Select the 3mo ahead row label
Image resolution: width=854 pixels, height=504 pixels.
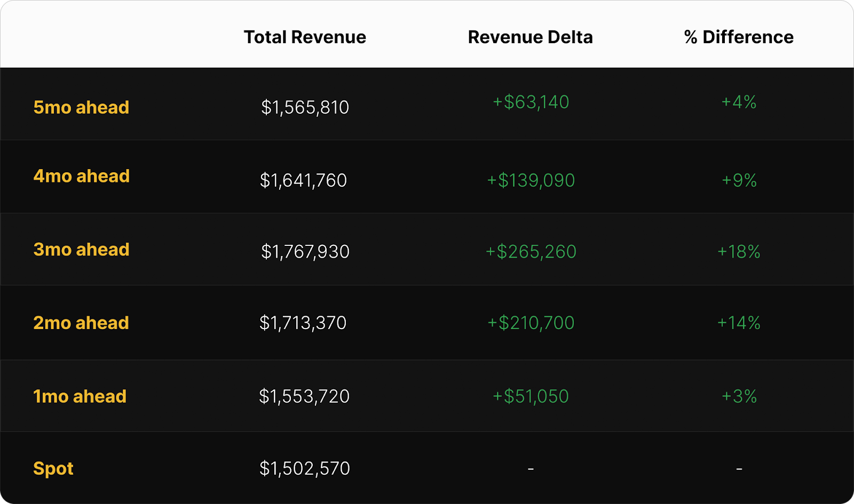[x=81, y=250]
